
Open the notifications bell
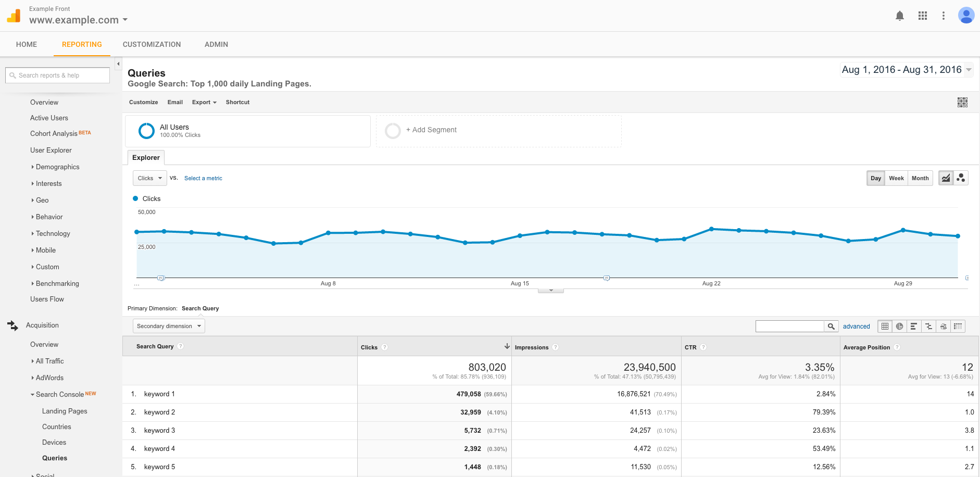click(900, 16)
